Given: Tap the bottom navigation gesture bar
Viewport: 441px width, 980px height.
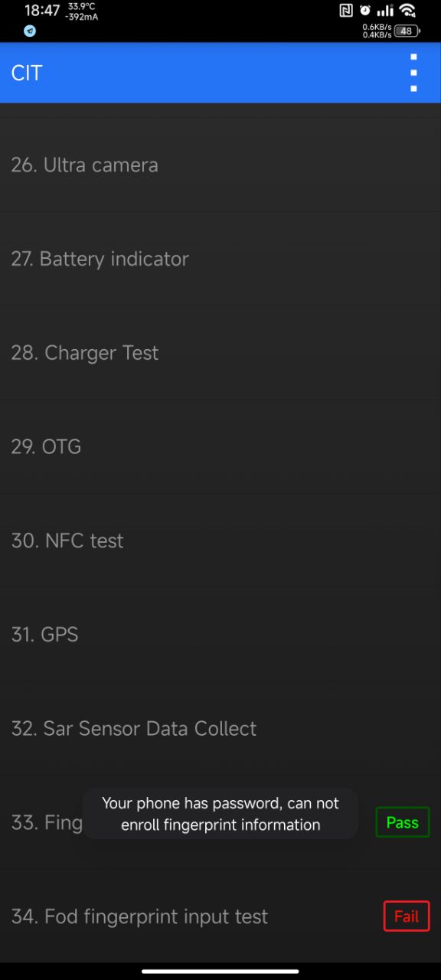Looking at the screenshot, I should (x=220, y=972).
